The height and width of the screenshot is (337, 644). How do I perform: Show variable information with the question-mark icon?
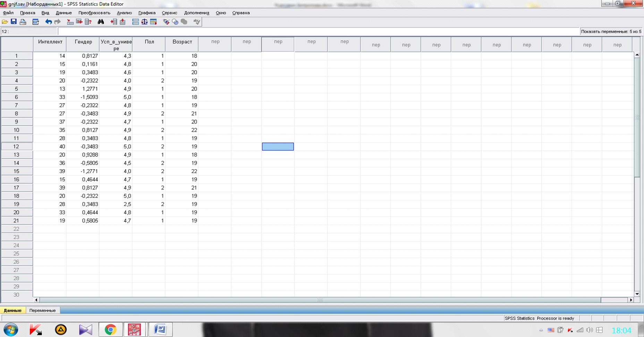point(88,22)
